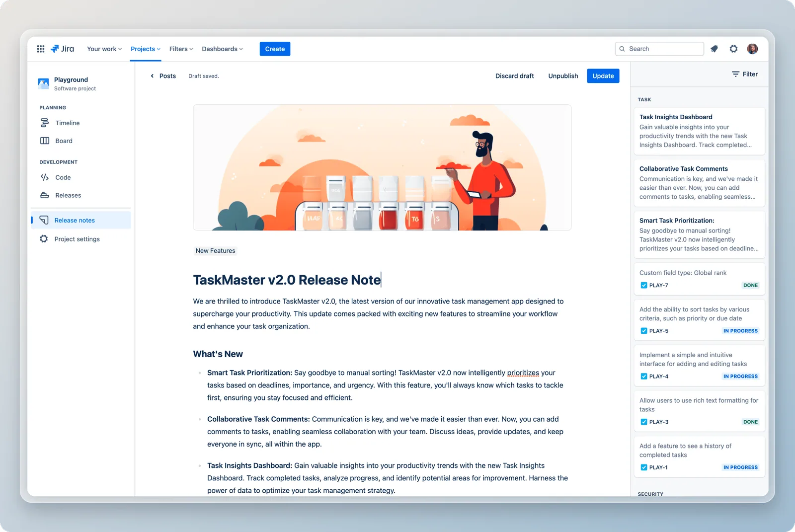Image resolution: width=795 pixels, height=532 pixels.
Task: Click the PLAY-1 issue key
Action: pos(658,467)
